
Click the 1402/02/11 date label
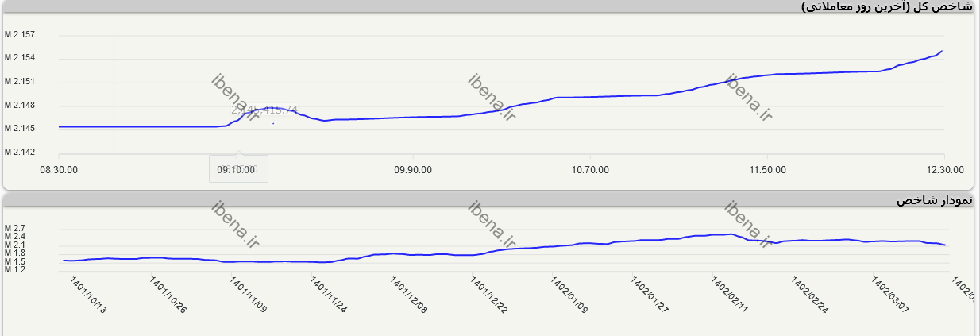pyautogui.click(x=730, y=295)
